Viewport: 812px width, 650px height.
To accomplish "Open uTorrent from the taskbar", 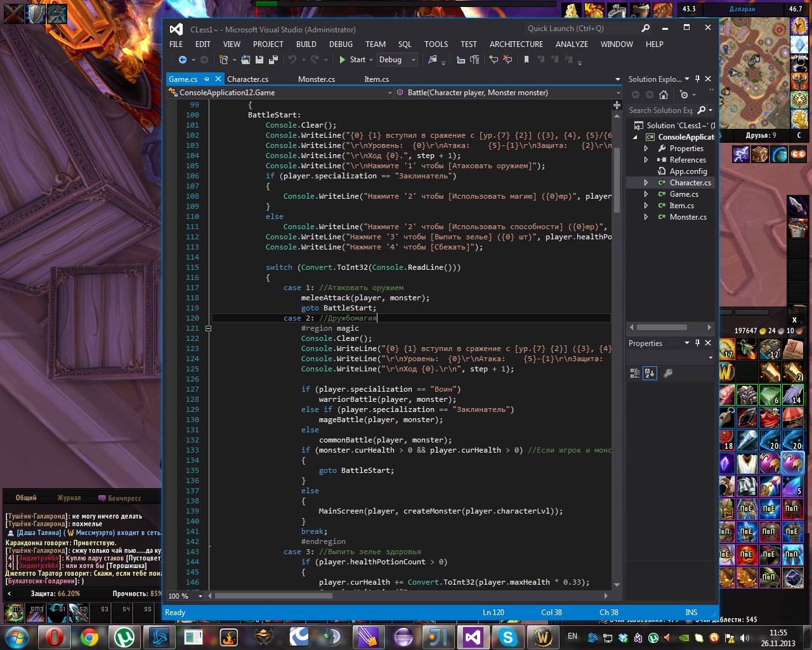I will 124,637.
